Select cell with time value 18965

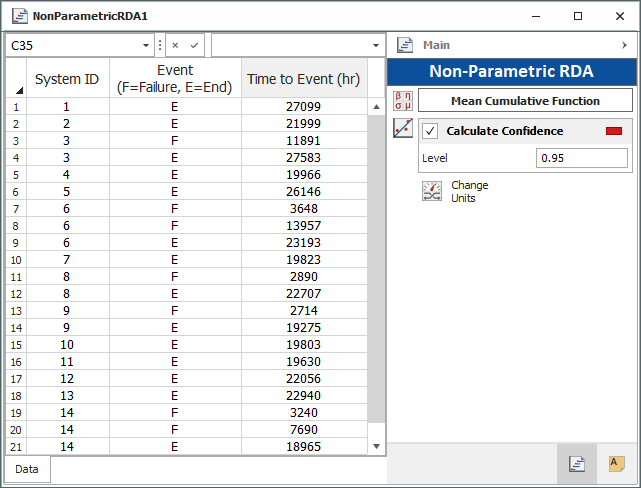(304, 447)
